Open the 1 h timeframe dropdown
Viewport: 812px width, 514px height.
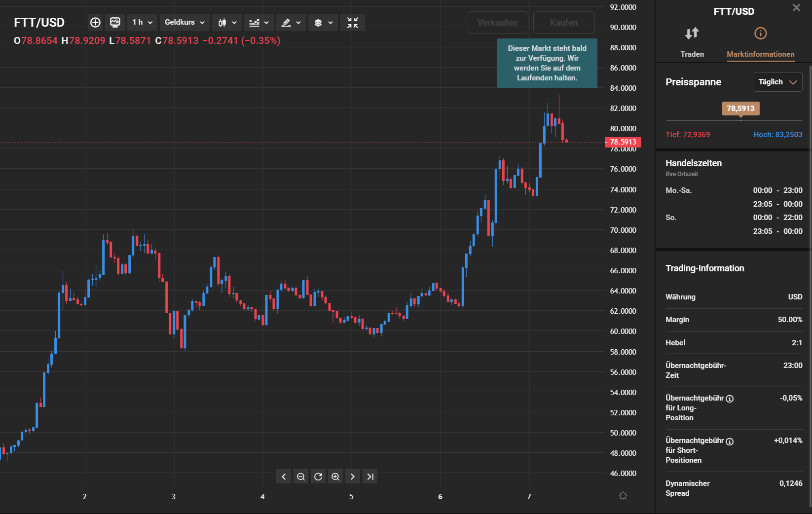[142, 22]
